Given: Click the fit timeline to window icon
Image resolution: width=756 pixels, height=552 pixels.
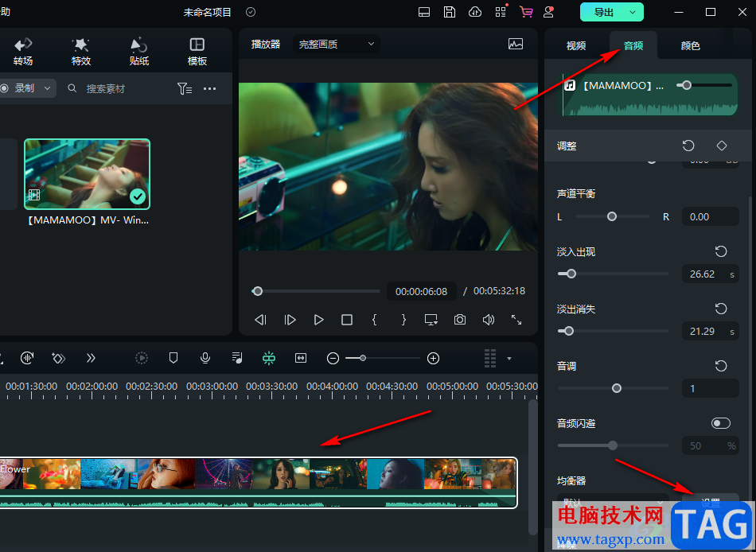Looking at the screenshot, I should click(x=301, y=358).
